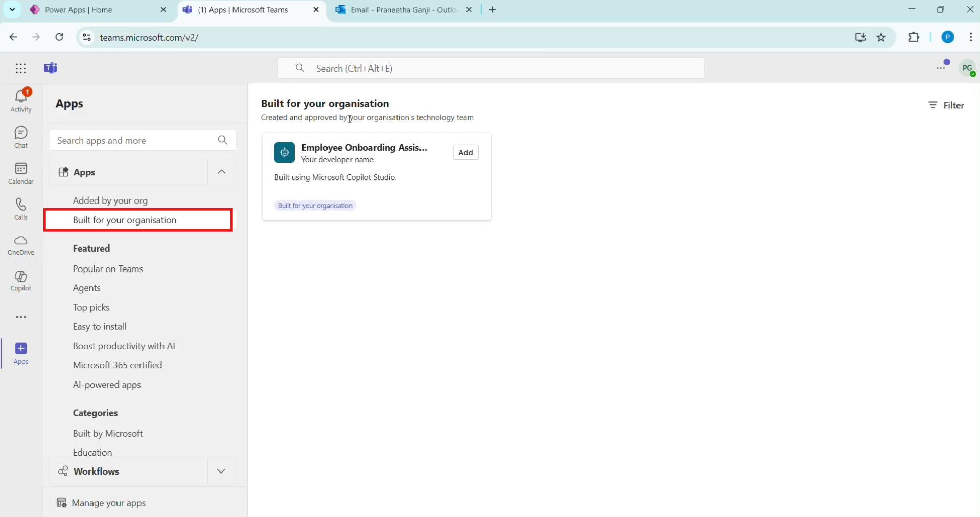
Task: Open the Filter options
Action: tap(946, 105)
